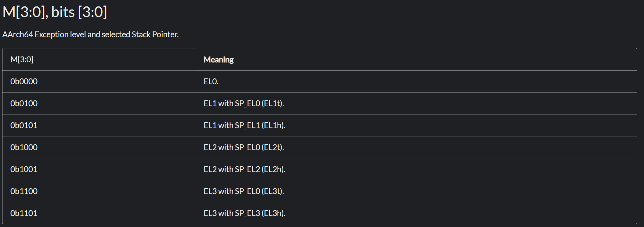Click the M[3:0], bits [3:0] heading

pyautogui.click(x=55, y=12)
